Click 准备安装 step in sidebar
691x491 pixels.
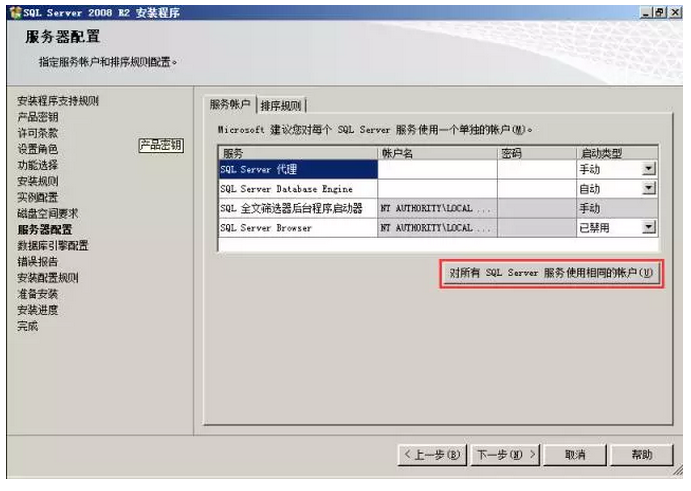point(37,294)
